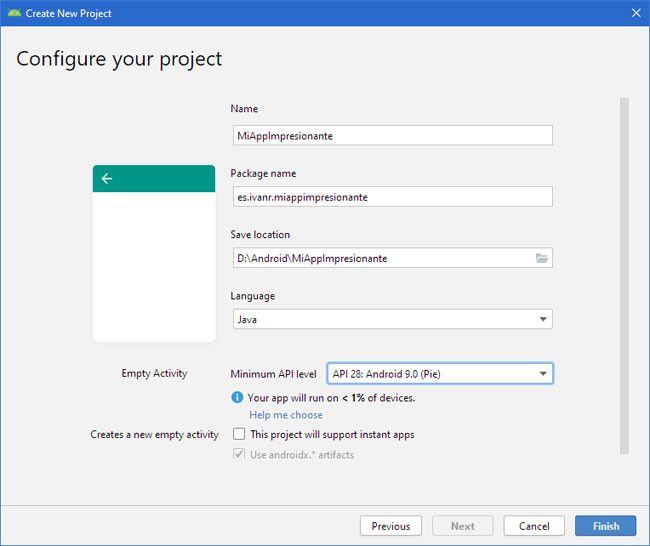650x546 pixels.
Task: Expand the Minimum API level dropdown
Action: [x=440, y=374]
